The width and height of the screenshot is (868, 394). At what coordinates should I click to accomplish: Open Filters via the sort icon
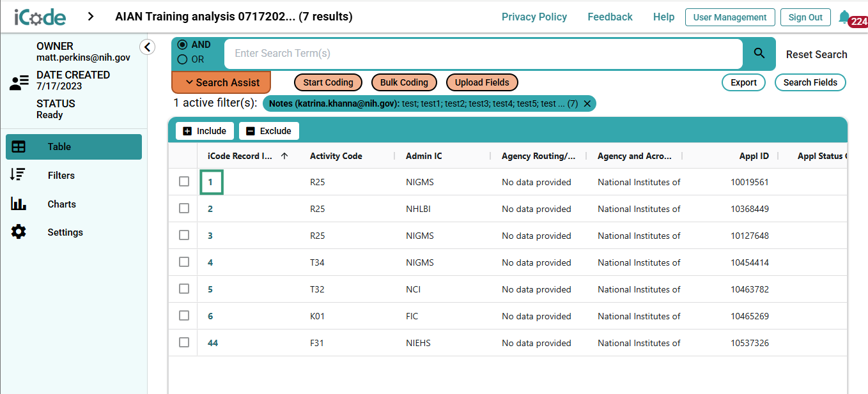click(18, 175)
